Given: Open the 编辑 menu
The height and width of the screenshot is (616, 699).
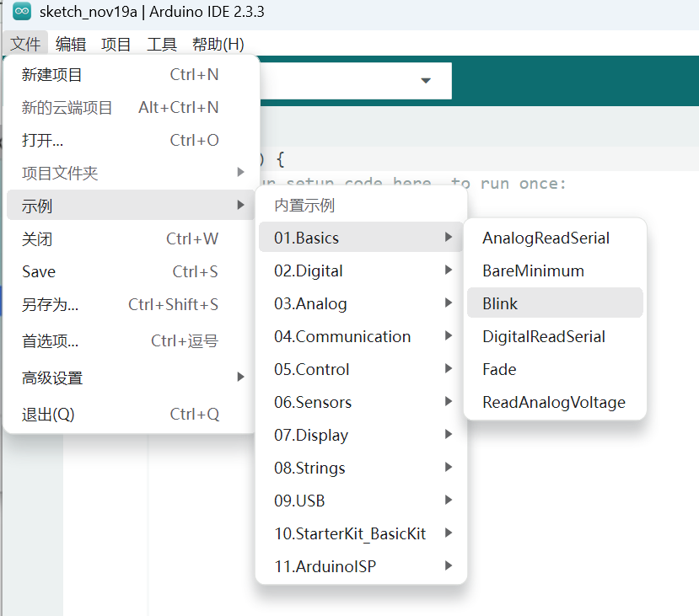Looking at the screenshot, I should (71, 44).
